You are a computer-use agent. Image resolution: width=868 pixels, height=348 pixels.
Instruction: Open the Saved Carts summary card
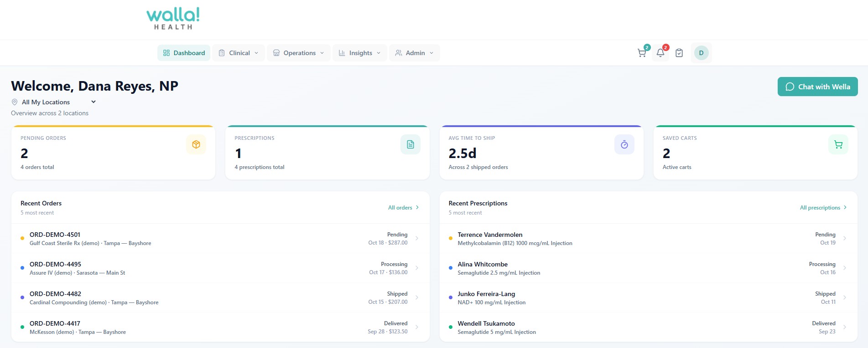point(755,153)
